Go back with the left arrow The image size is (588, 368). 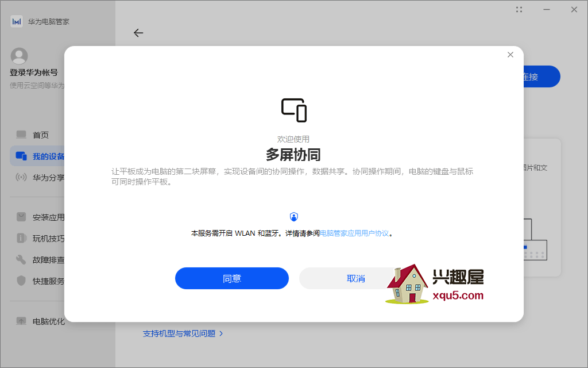tap(138, 33)
